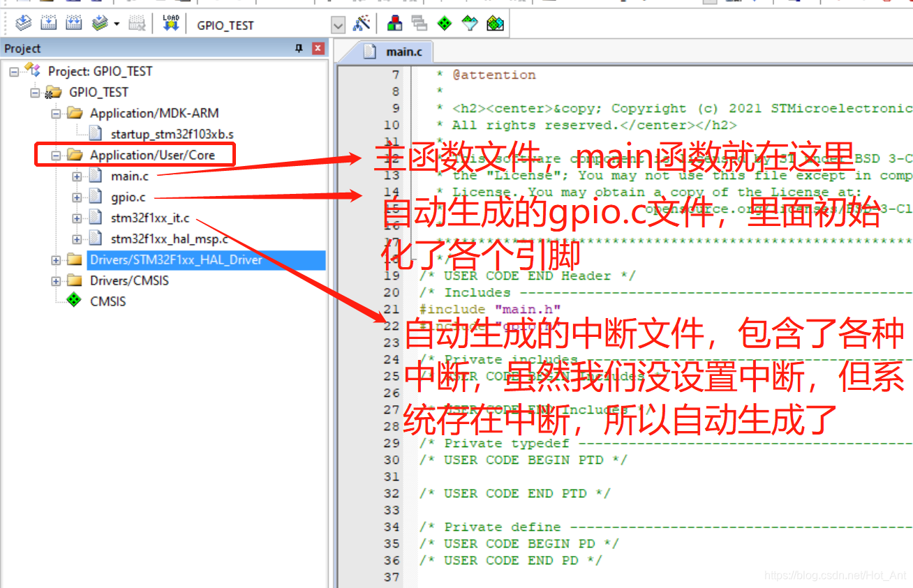Click the Rebuild all target files icon
This screenshot has width=913, height=588.
(74, 24)
